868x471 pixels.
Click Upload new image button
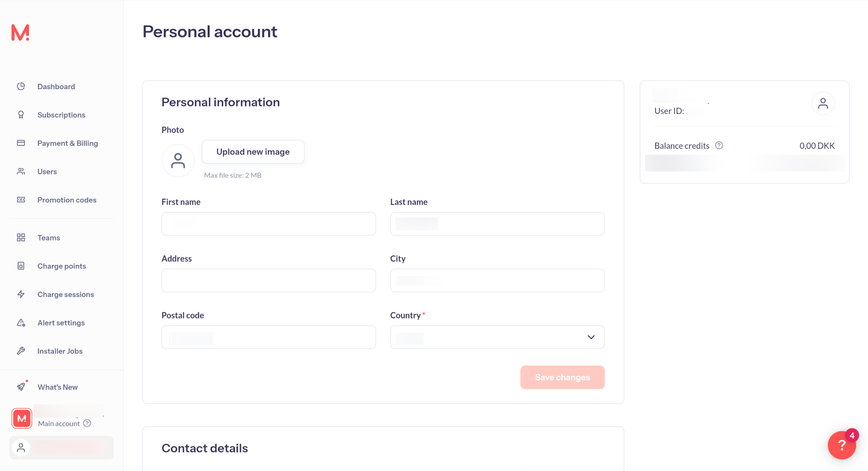253,152
